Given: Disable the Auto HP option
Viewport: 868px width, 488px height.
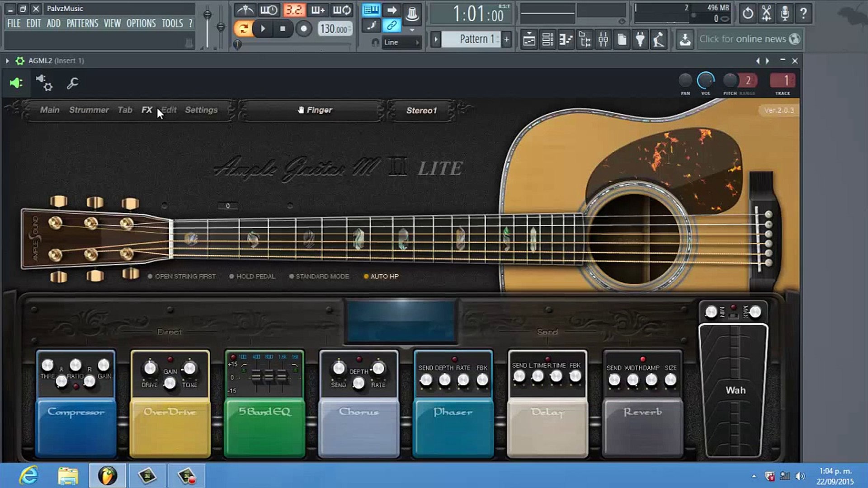Looking at the screenshot, I should [381, 277].
